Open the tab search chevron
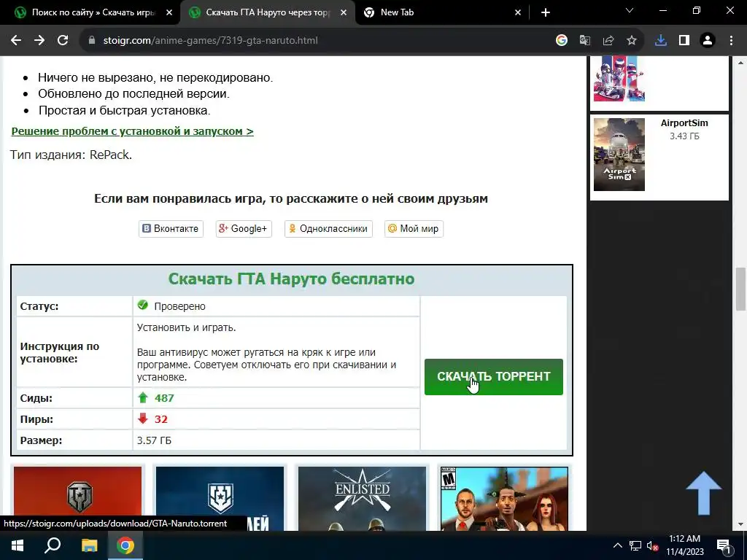 [x=630, y=10]
